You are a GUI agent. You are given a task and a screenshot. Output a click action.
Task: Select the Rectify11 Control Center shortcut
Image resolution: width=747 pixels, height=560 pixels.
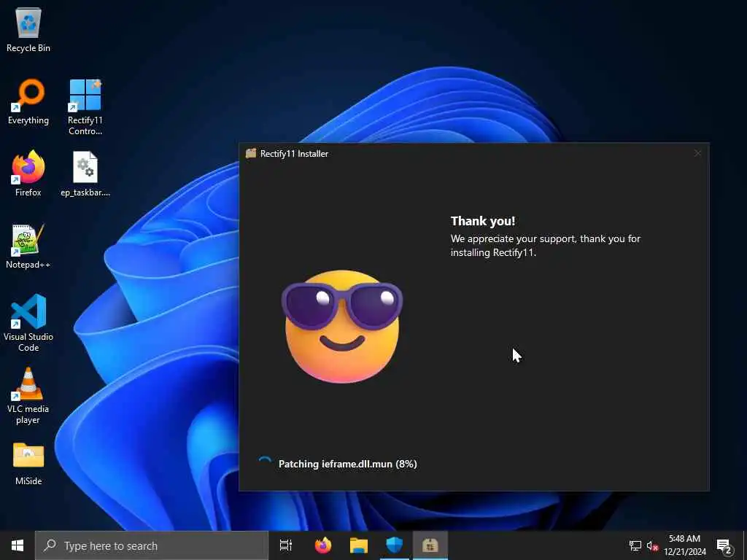85,107
